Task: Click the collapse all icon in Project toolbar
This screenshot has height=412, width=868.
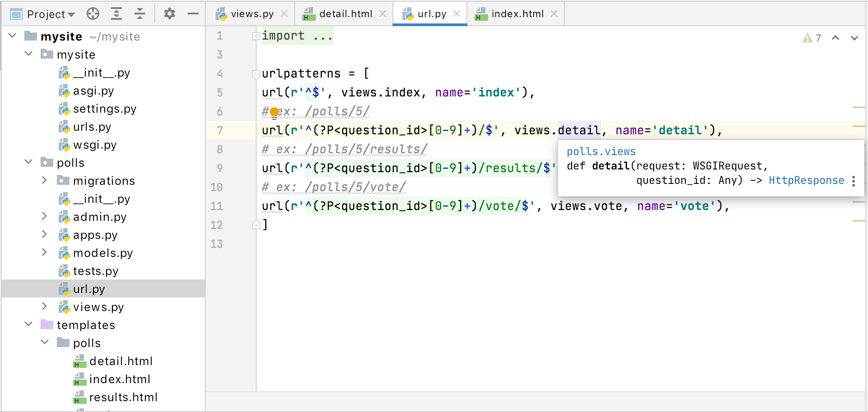Action: click(140, 14)
